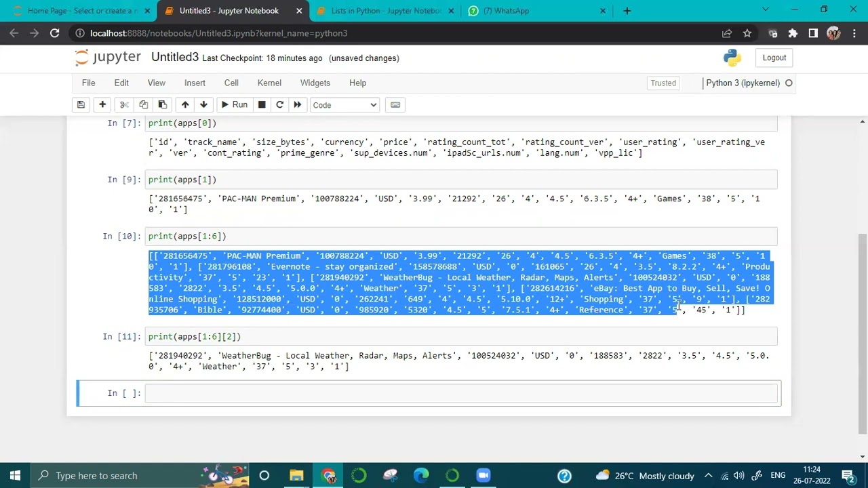Click the print(apps[0]) cell
The image size is (868, 488).
[461, 123]
